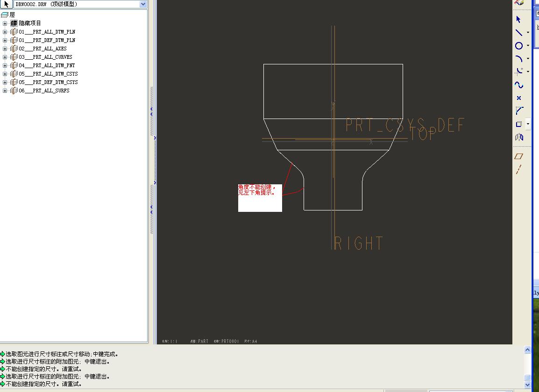Select layer 01___PRT_ALL_DTM_PLN
Viewport: 539px width, 392px height.
pos(47,32)
